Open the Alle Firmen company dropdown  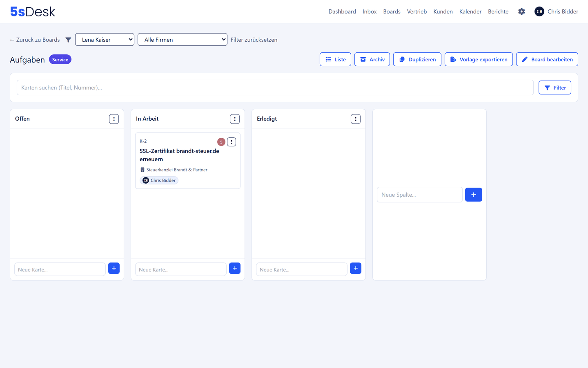click(x=183, y=40)
